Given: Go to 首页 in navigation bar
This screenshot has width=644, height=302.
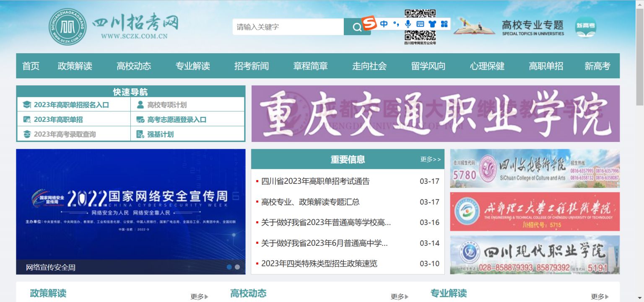Looking at the screenshot, I should click(x=31, y=66).
